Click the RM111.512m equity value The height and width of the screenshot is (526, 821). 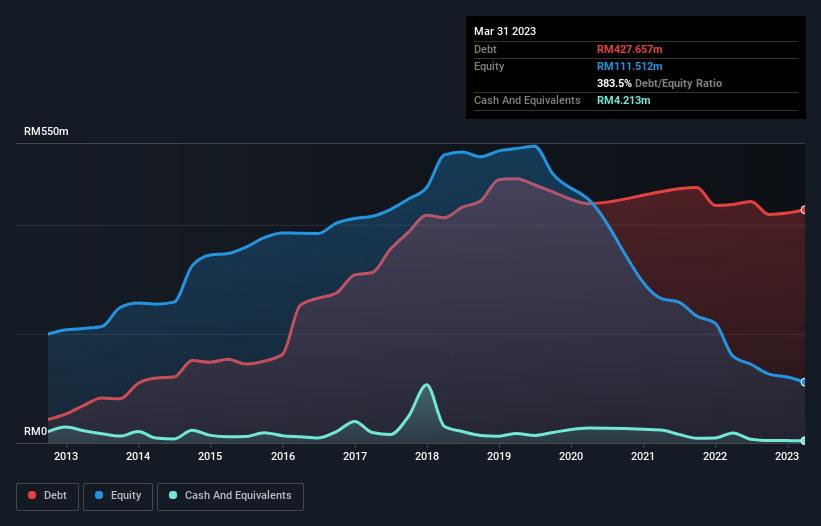coord(629,66)
